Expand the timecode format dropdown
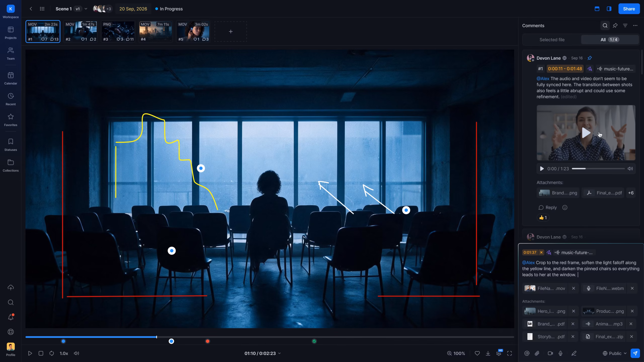Viewport: 644px width, 362px height. pos(279,353)
